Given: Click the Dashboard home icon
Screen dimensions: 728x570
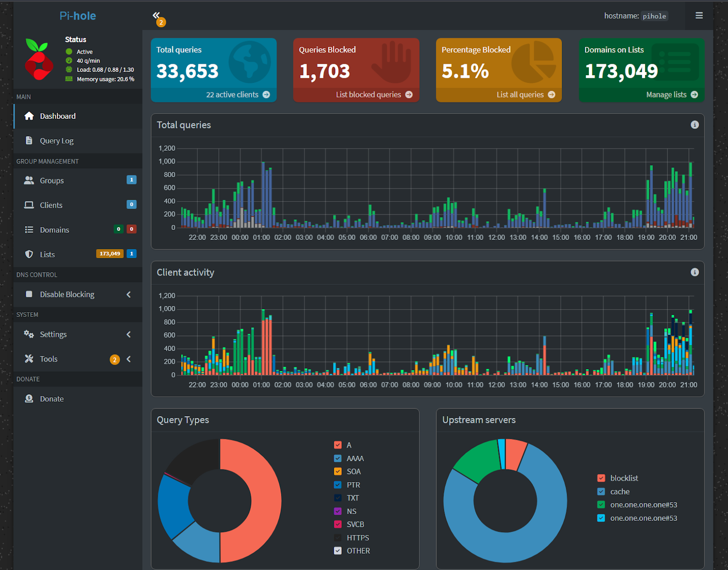Looking at the screenshot, I should pos(29,116).
